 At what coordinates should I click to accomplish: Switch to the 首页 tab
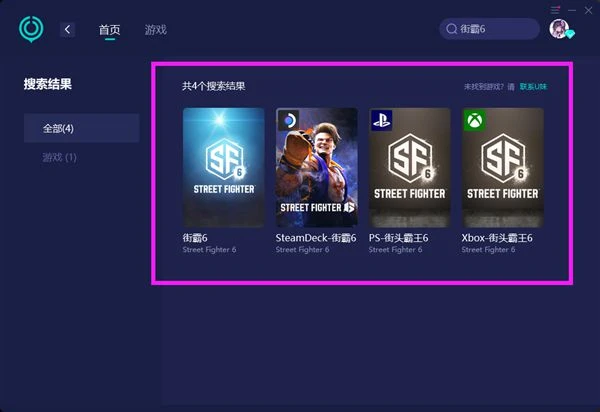click(109, 29)
